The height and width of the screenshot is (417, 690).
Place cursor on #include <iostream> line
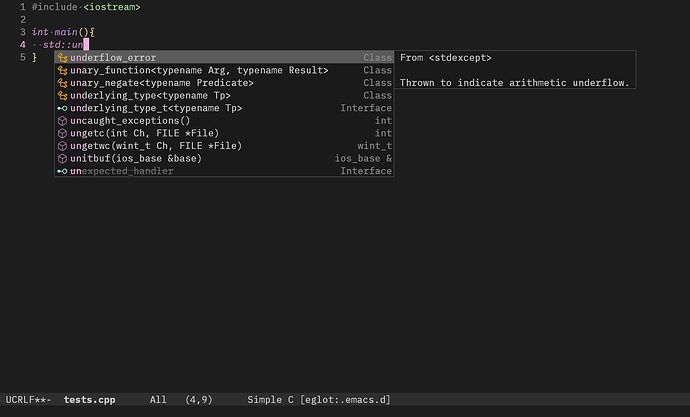click(86, 7)
